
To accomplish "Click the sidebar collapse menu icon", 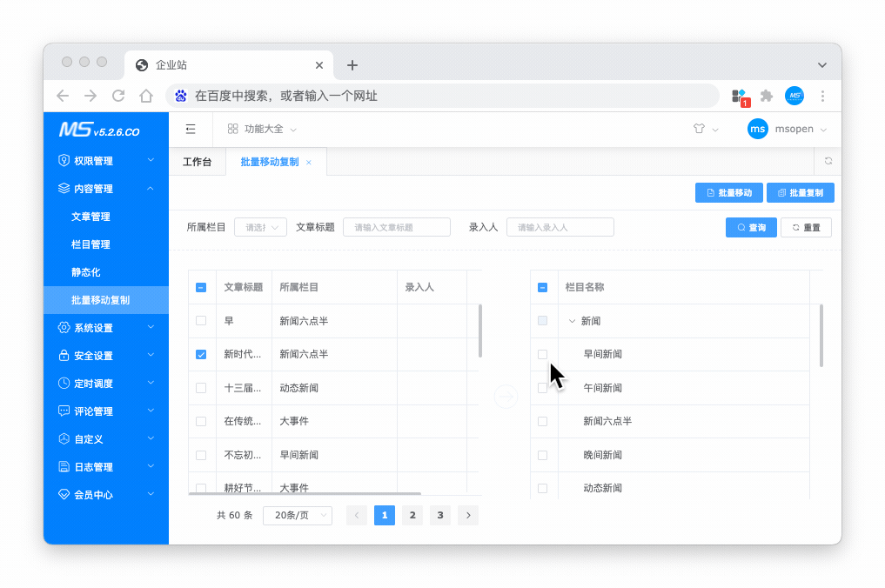I will click(191, 129).
